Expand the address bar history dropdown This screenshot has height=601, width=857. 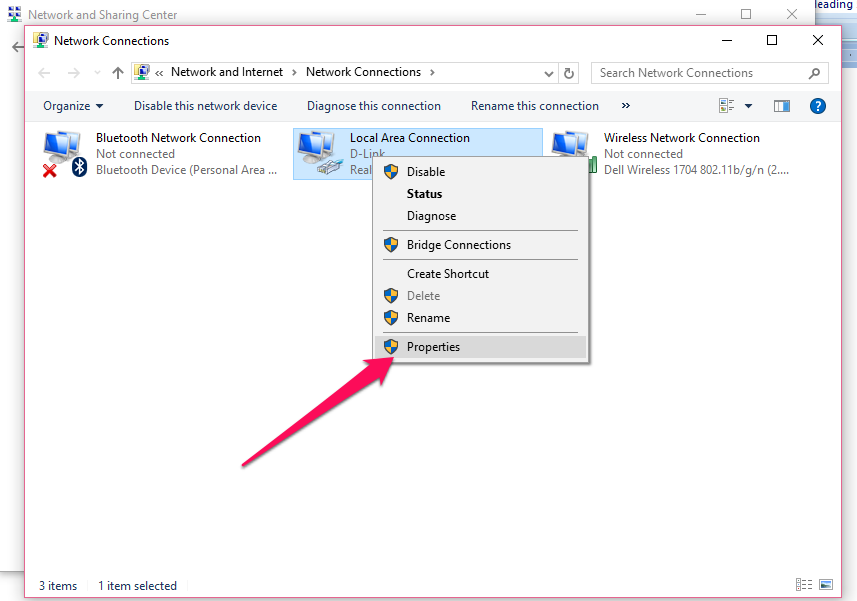pyautogui.click(x=549, y=73)
